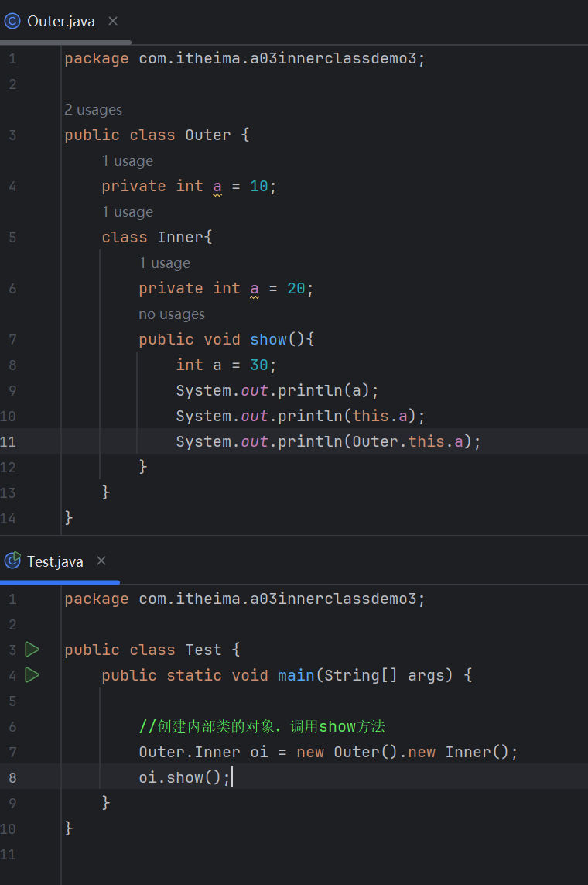Click run icon beside main method
The image size is (588, 885).
tap(32, 675)
